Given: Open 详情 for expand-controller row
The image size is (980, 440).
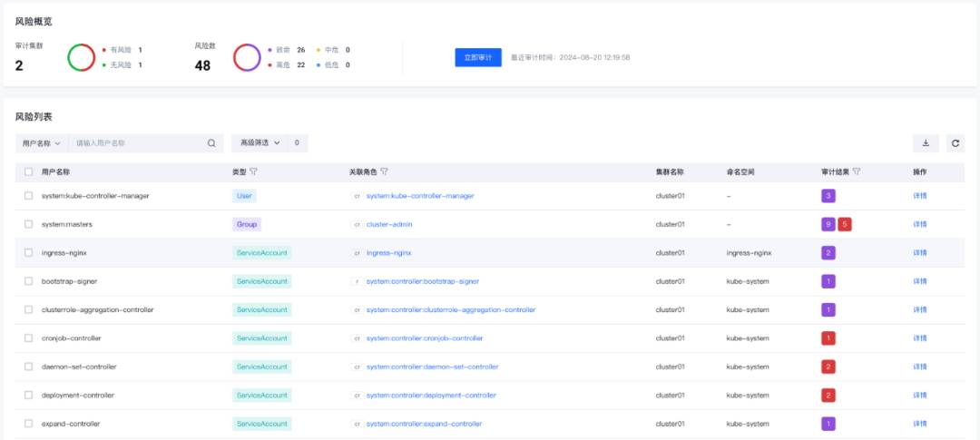Looking at the screenshot, I should (920, 424).
